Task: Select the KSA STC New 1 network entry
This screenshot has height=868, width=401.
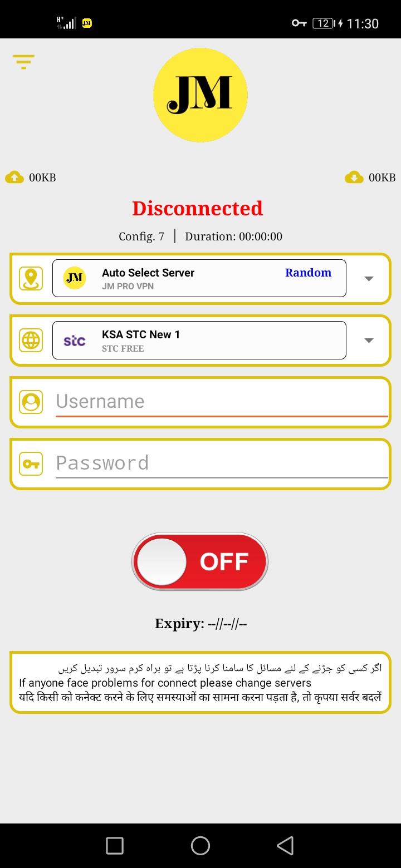Action: point(199,340)
